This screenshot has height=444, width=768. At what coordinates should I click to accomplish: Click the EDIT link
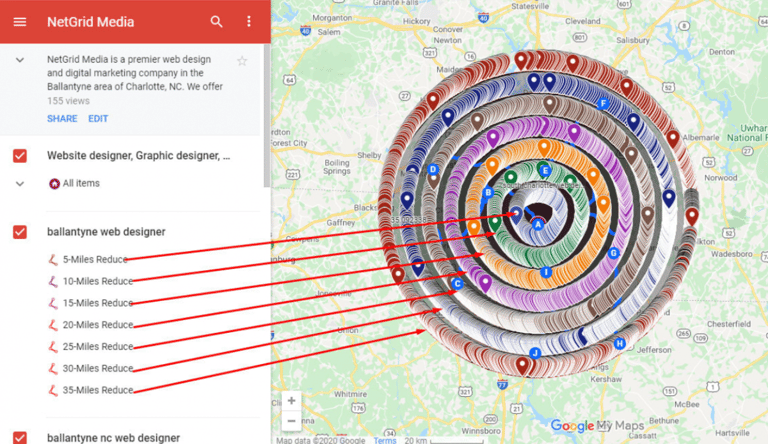point(98,119)
